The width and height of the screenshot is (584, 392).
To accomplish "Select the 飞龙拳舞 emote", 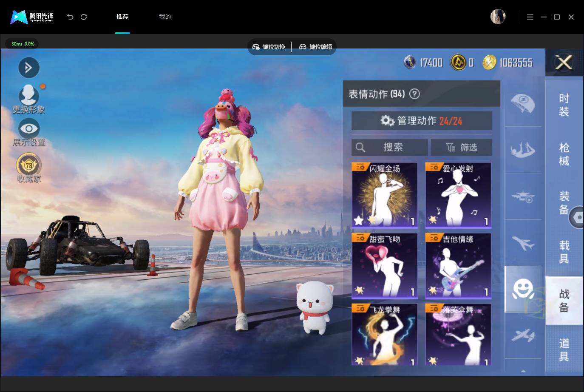I will (385, 335).
